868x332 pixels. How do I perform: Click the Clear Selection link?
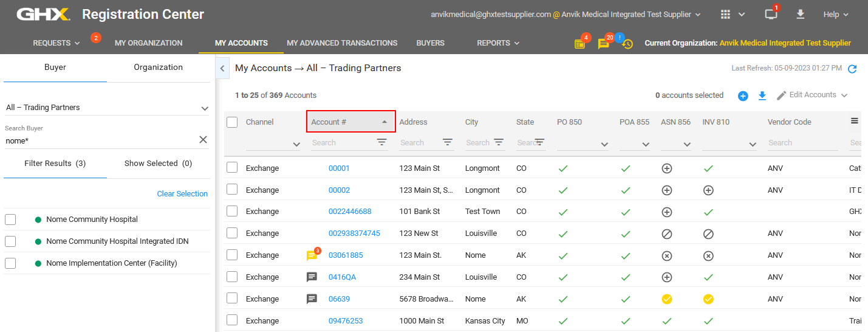tap(182, 194)
